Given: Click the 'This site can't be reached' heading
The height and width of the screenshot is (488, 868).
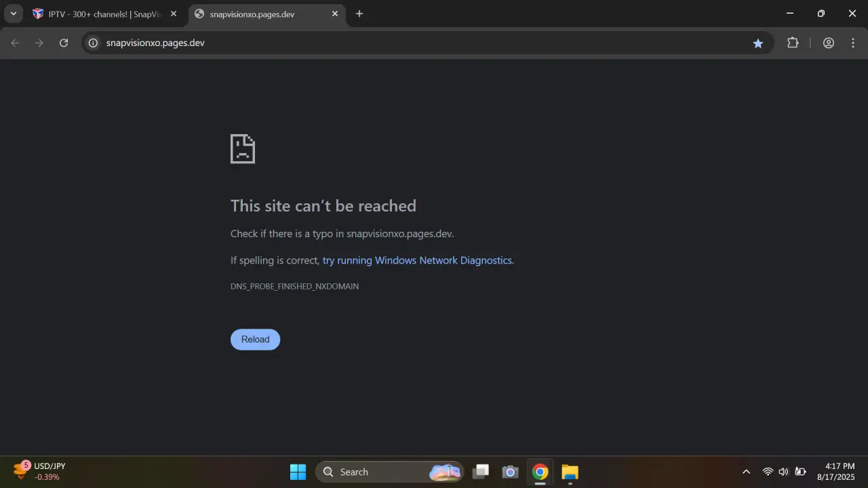Looking at the screenshot, I should (323, 206).
